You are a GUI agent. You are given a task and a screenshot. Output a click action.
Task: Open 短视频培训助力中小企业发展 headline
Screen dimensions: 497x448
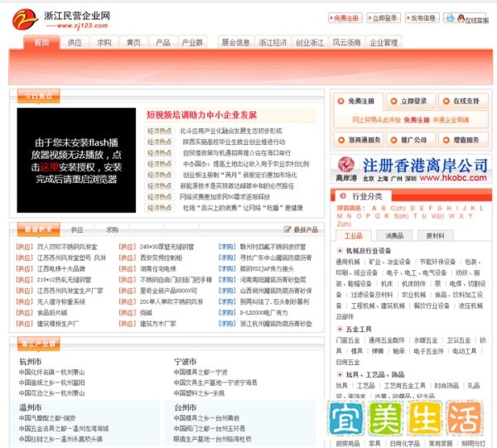(x=201, y=115)
